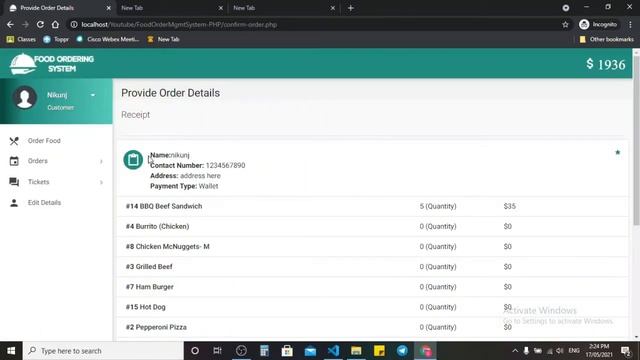Select the #7 Ham Burger row
The image size is (640, 360).
coord(372,287)
